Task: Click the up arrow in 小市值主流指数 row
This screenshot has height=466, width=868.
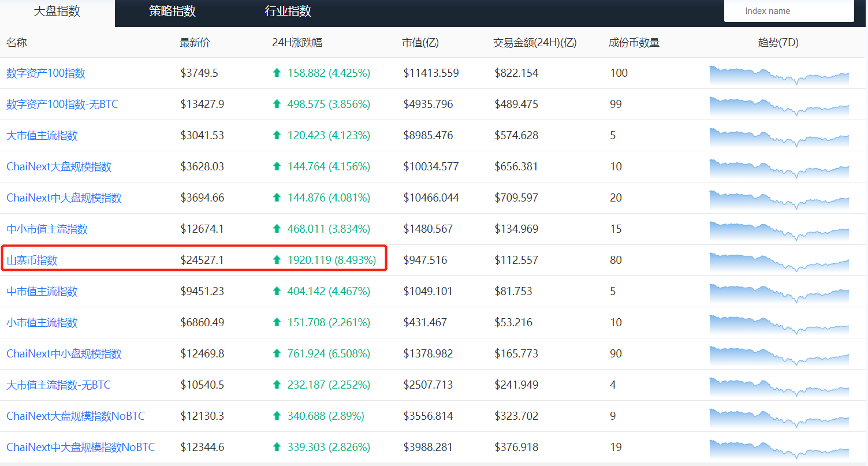Action: tap(277, 323)
